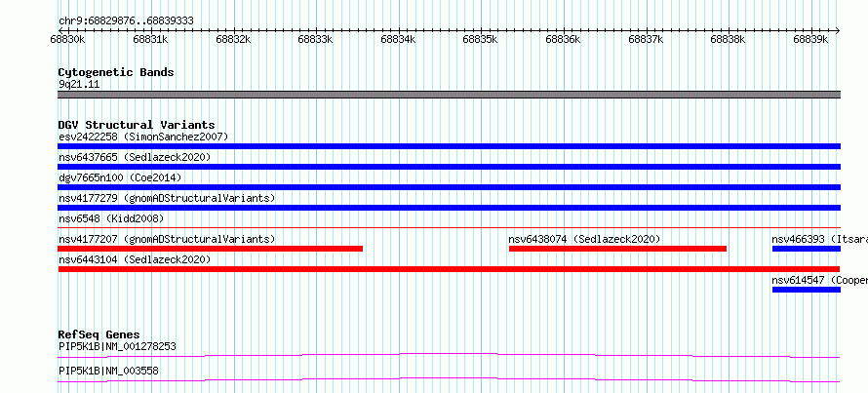This screenshot has width=868, height=393.
Task: Click the nsv6437665 (Sedlazeck2020) label
Action: (135, 157)
